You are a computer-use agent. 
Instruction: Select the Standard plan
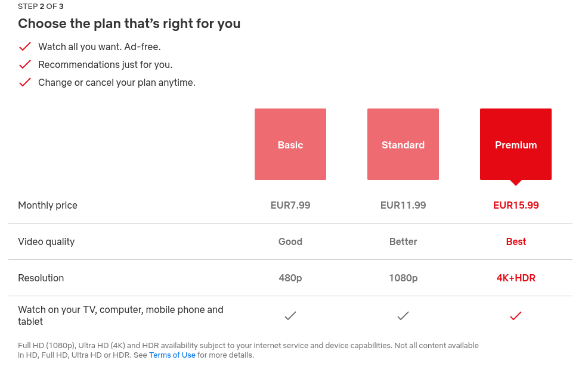pyautogui.click(x=403, y=144)
